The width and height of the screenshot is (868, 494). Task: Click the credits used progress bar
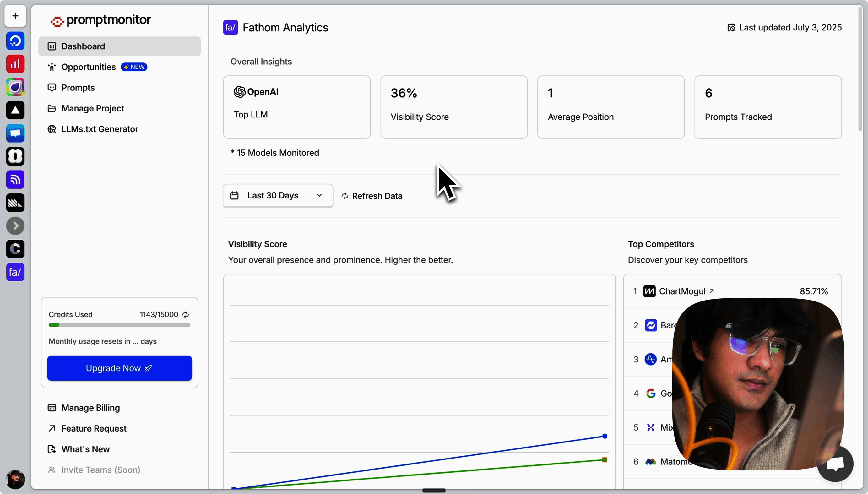[x=119, y=325]
